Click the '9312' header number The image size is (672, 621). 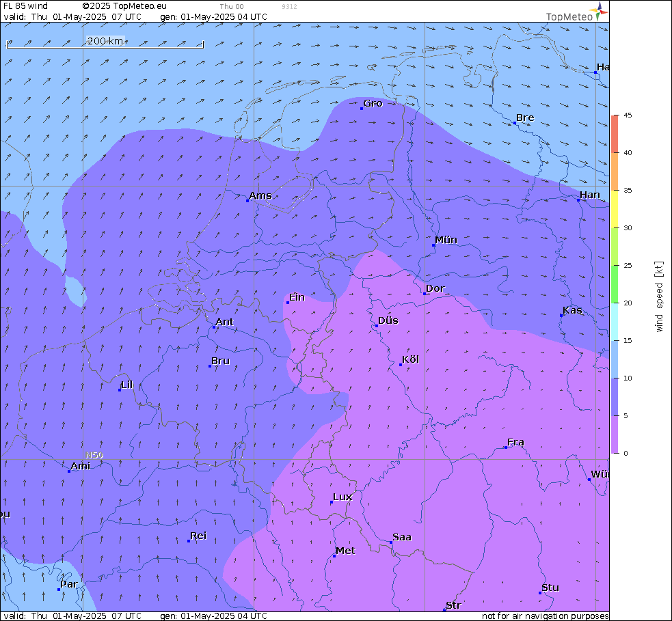(289, 6)
